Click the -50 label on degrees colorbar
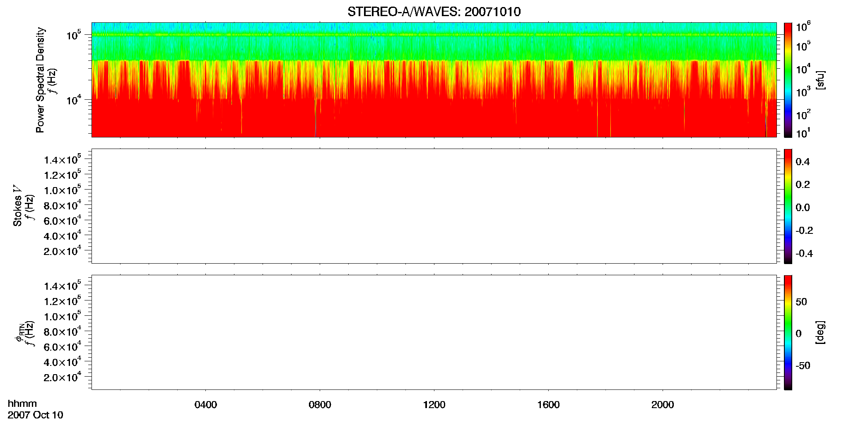This screenshot has width=868, height=447. (x=803, y=365)
